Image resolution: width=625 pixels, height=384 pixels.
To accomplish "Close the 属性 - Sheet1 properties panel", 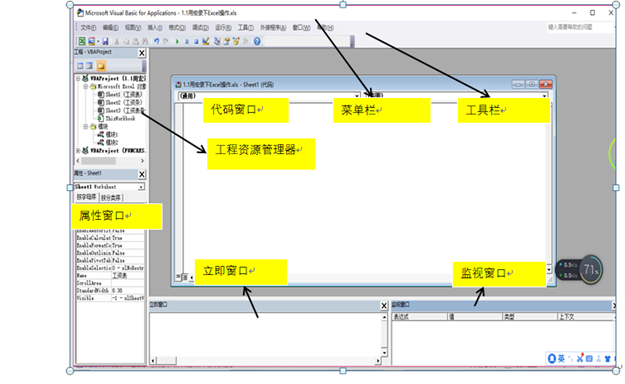I will [x=142, y=174].
